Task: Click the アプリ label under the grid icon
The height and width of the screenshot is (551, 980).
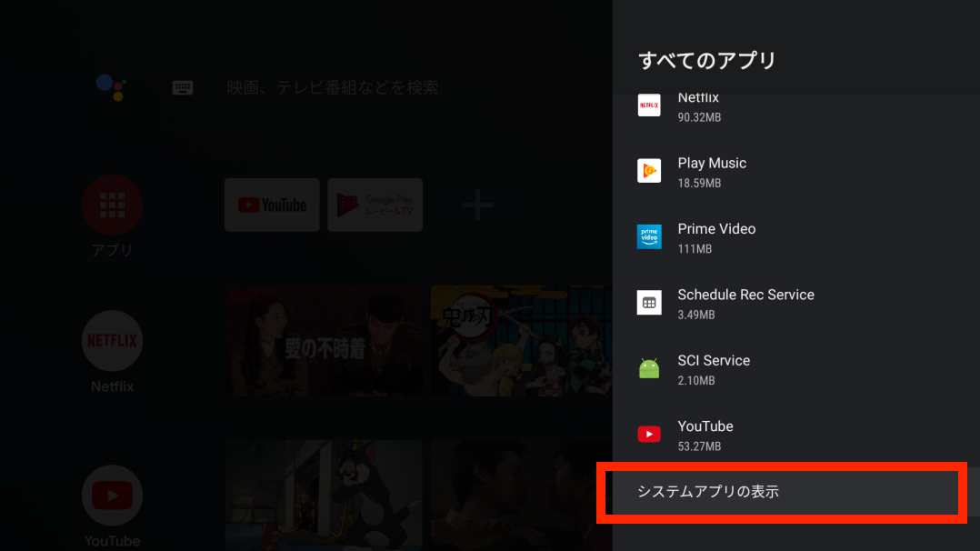Action: [x=113, y=250]
